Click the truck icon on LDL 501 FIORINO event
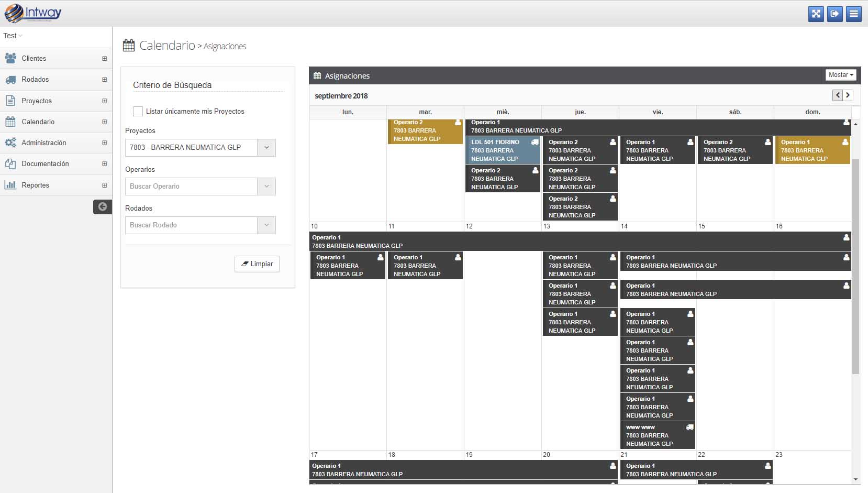This screenshot has height=493, width=868. 535,142
